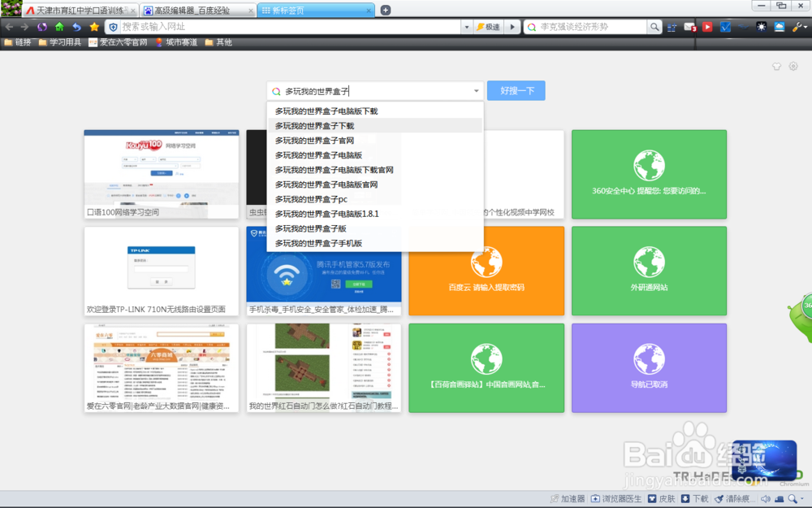Open the home page with the green house icon
812x508 pixels.
pos(59,27)
